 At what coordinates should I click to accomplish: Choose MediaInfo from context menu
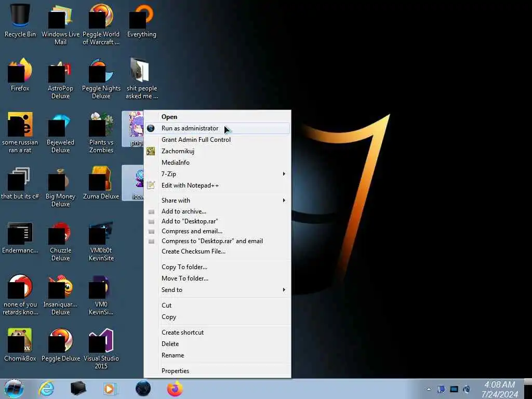[x=217, y=163]
